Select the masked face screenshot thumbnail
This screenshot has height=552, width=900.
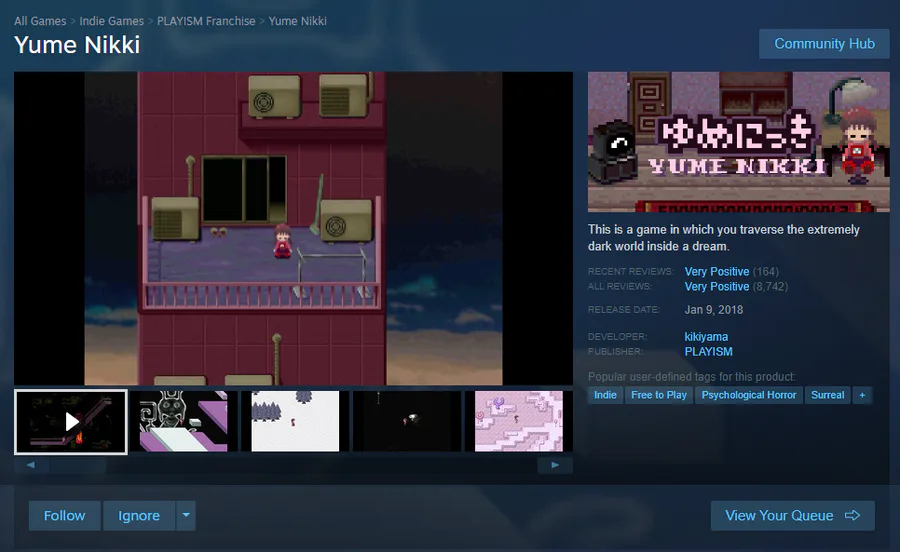[x=183, y=421]
